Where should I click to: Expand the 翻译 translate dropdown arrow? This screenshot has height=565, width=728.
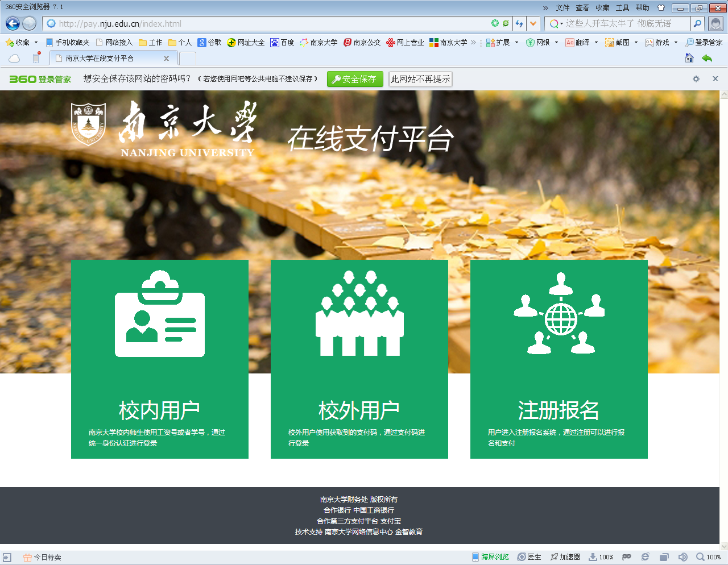point(596,43)
